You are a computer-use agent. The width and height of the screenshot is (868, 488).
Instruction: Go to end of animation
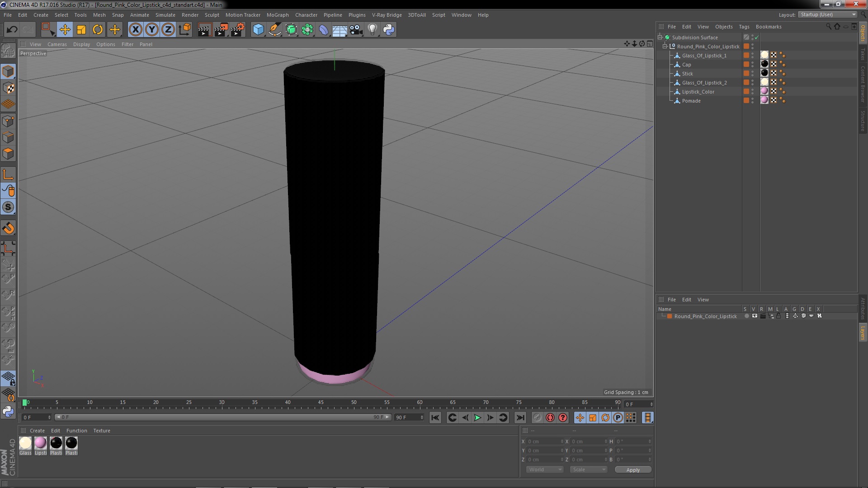pyautogui.click(x=520, y=418)
